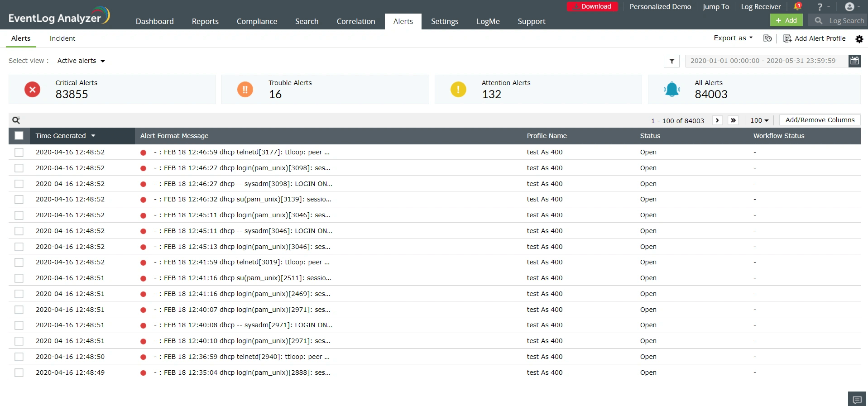Click the date range input field

767,61
